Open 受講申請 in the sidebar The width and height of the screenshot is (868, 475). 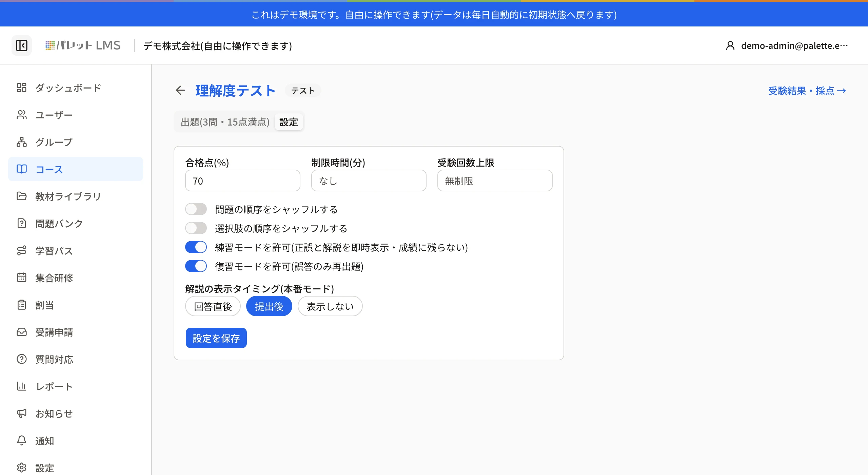coord(76,332)
